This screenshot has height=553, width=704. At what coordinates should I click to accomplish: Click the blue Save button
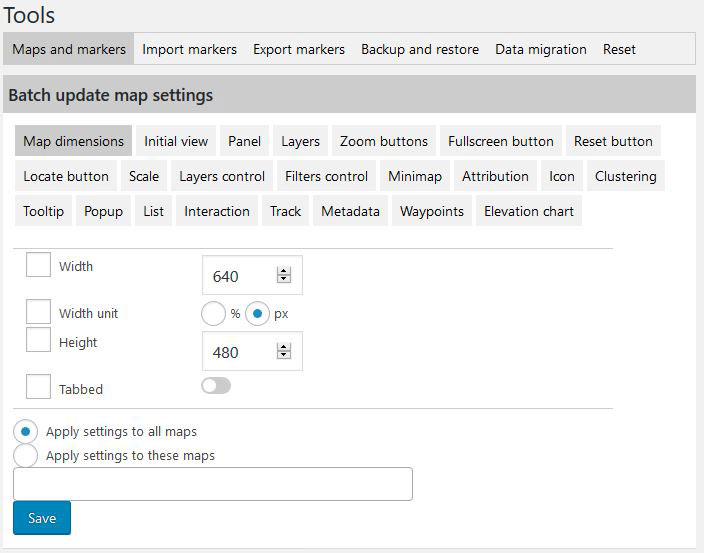click(42, 518)
